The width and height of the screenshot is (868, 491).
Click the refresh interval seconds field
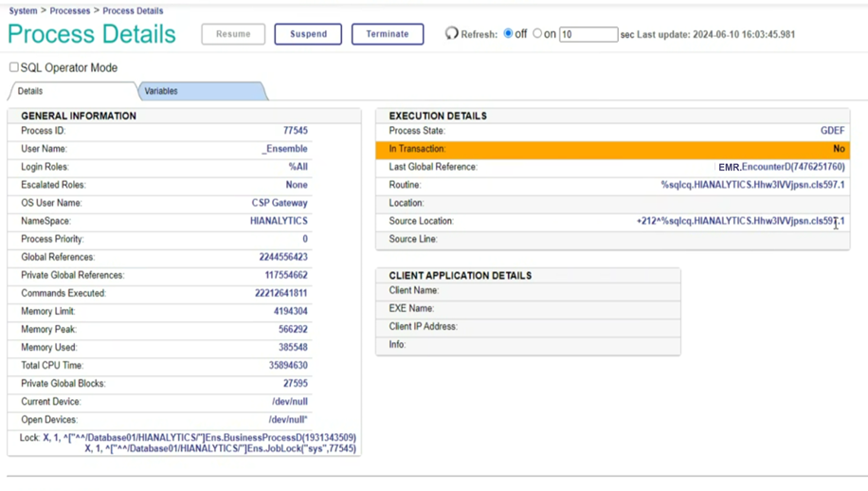coord(588,35)
